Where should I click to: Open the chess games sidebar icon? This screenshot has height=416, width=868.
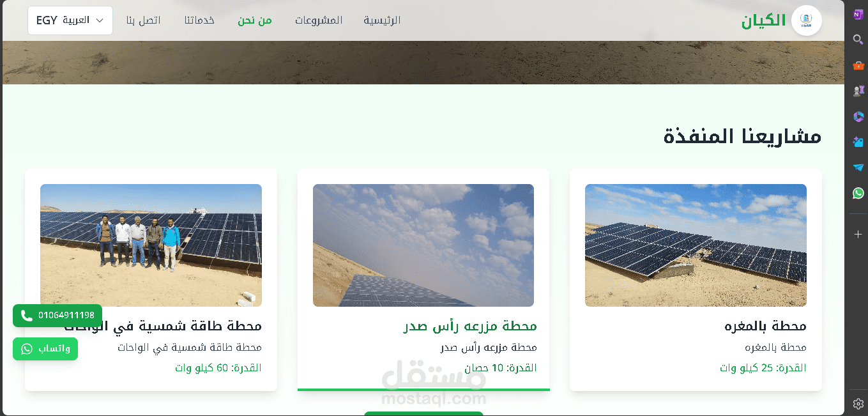click(858, 91)
